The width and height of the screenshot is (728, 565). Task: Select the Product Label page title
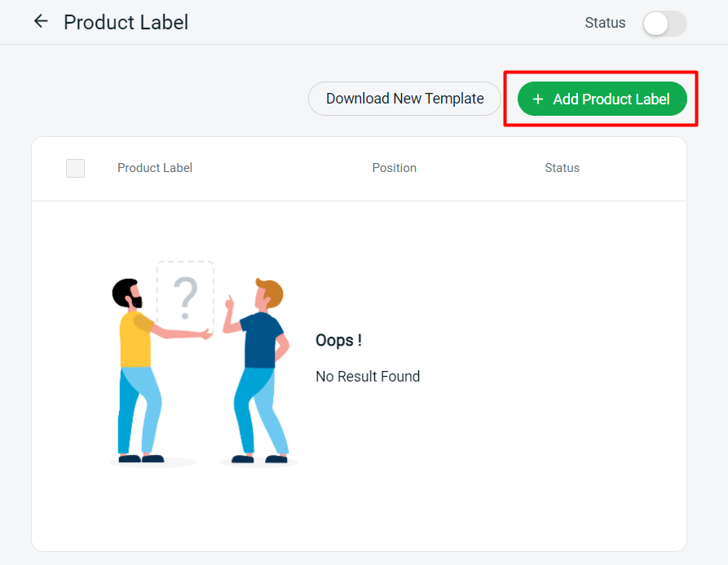click(126, 22)
